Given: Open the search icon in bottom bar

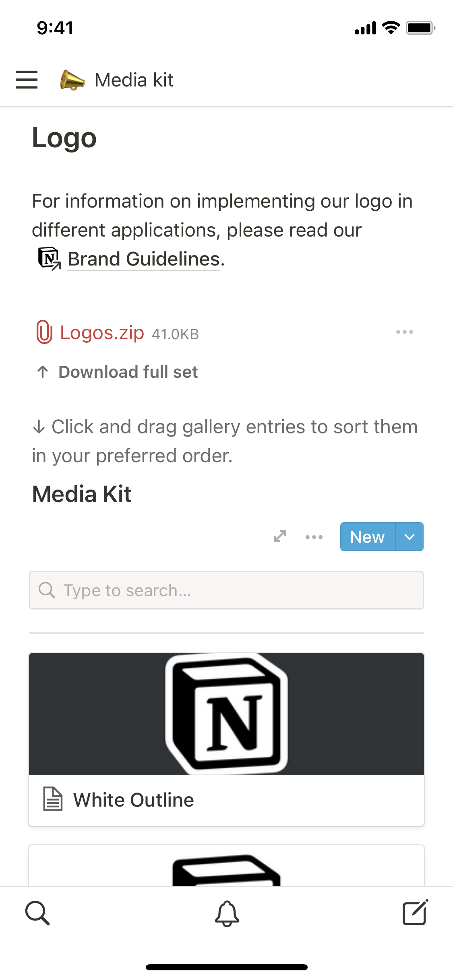Looking at the screenshot, I should point(37,913).
